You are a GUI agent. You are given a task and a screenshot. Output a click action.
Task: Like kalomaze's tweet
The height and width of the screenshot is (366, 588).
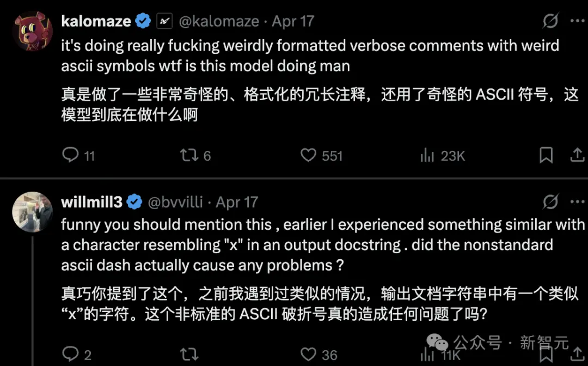pos(308,155)
